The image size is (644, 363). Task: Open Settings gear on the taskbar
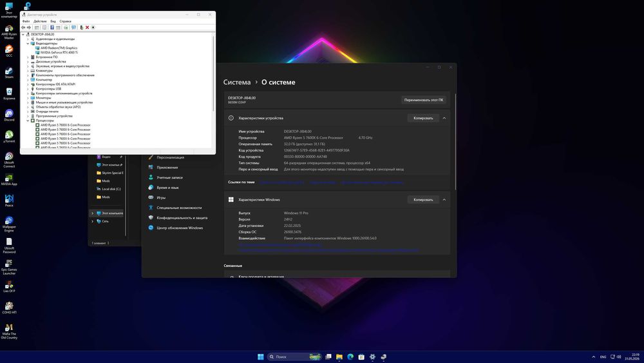(x=372, y=357)
